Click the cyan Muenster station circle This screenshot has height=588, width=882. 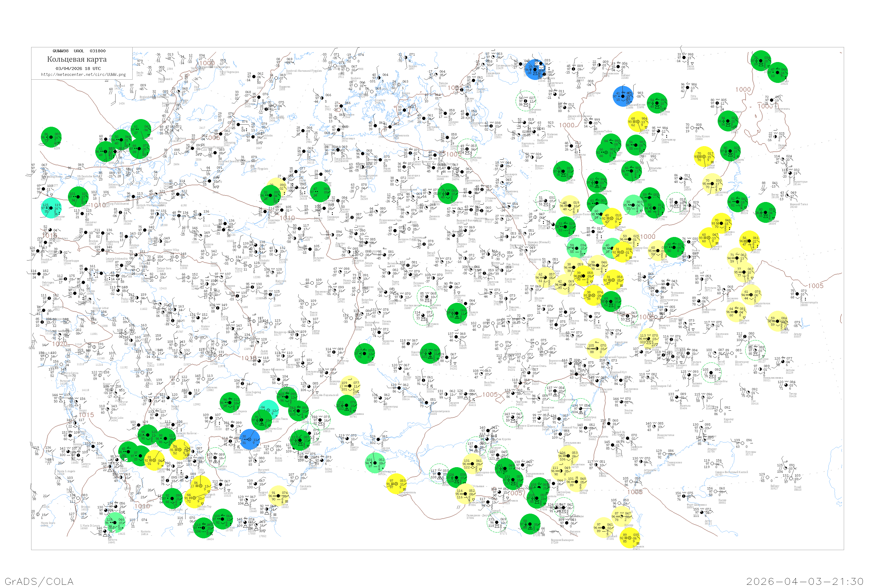[51, 208]
